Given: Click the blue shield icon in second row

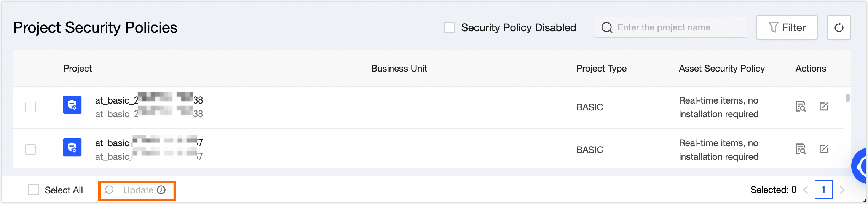Looking at the screenshot, I should 72,148.
